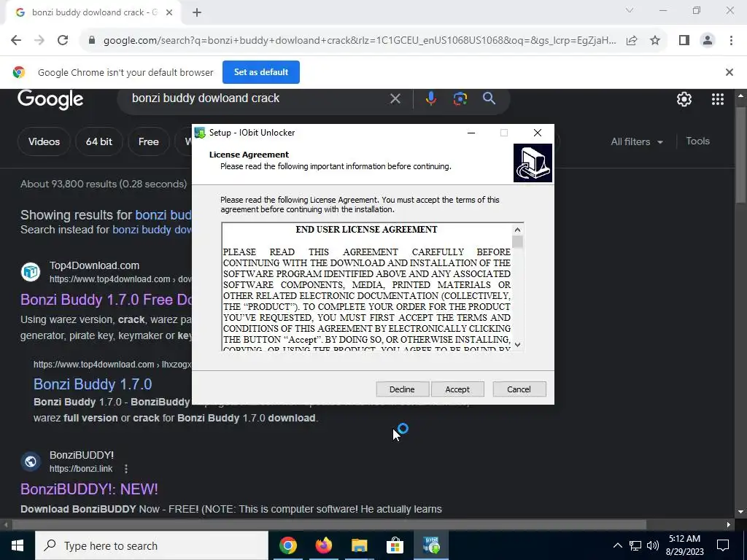Expand the All filters dropdown
The width and height of the screenshot is (747, 560).
[636, 142]
